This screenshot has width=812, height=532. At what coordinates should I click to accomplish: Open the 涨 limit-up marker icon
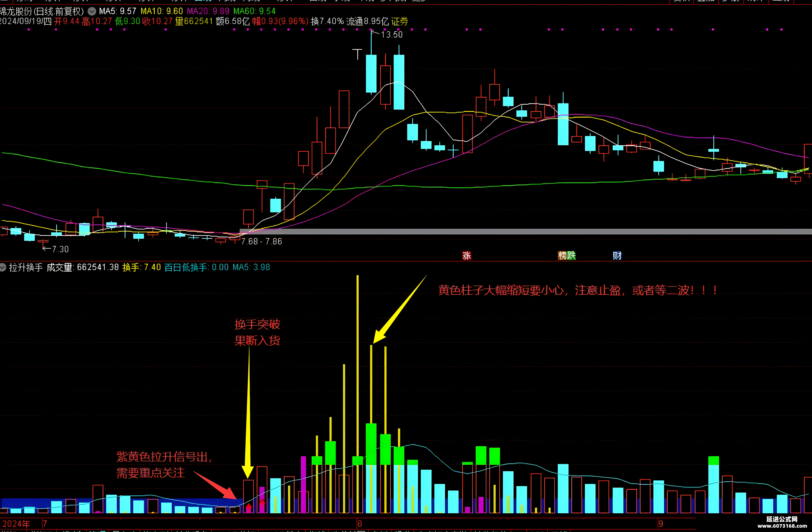(466, 255)
